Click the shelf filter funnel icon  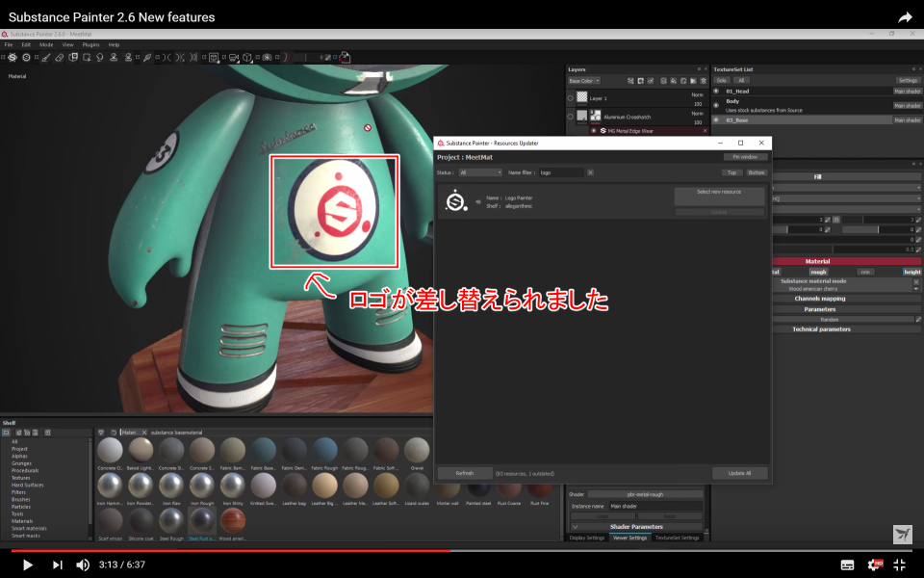(101, 433)
